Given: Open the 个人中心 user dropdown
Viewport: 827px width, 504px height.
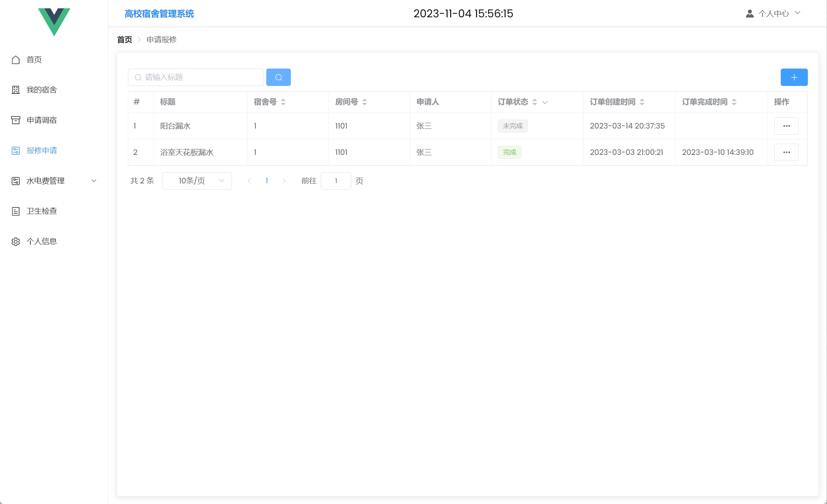Looking at the screenshot, I should click(773, 14).
